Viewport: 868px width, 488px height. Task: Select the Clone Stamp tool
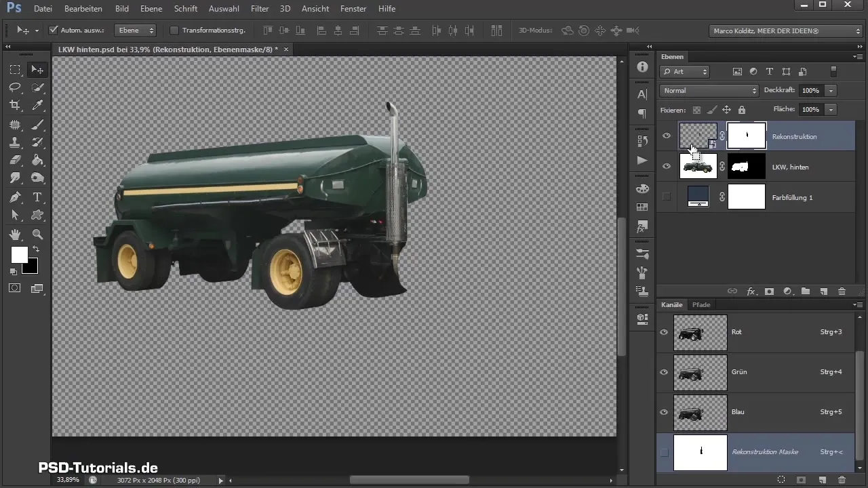click(15, 142)
